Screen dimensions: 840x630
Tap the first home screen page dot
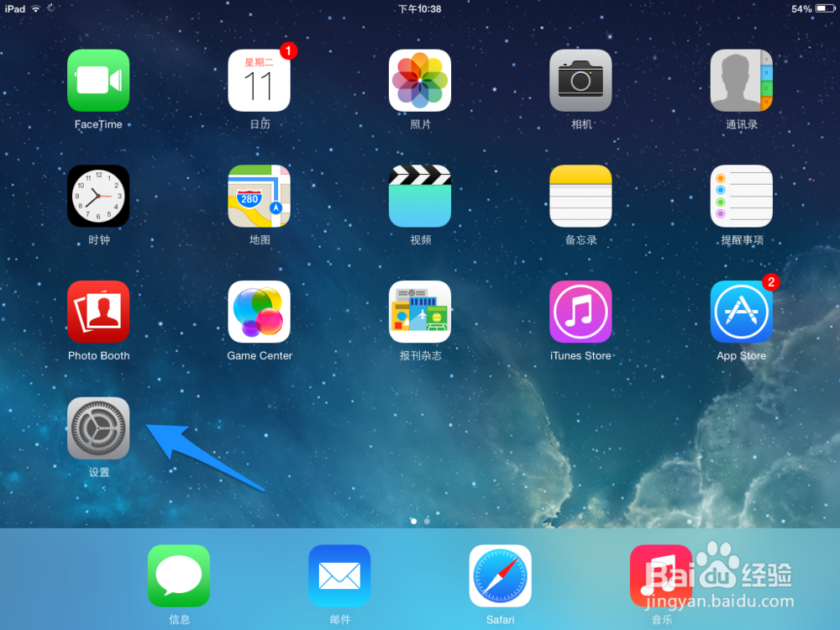413,521
